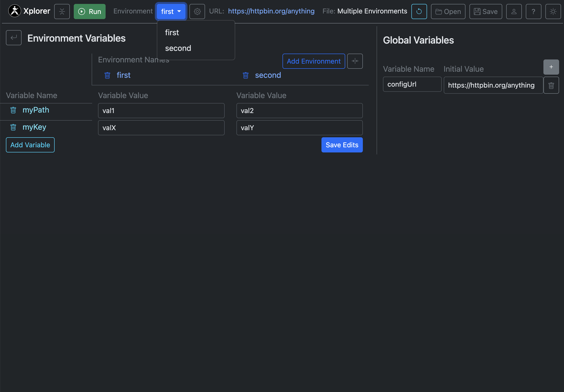The image size is (564, 392).
Task: Delete the myPath variable via trash icon
Action: pos(13,110)
